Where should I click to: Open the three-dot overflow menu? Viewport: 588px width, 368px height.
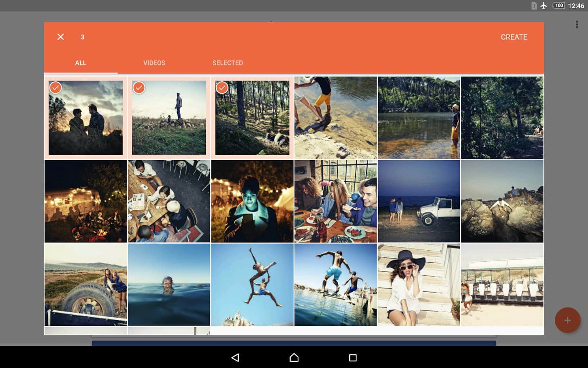pos(577,25)
